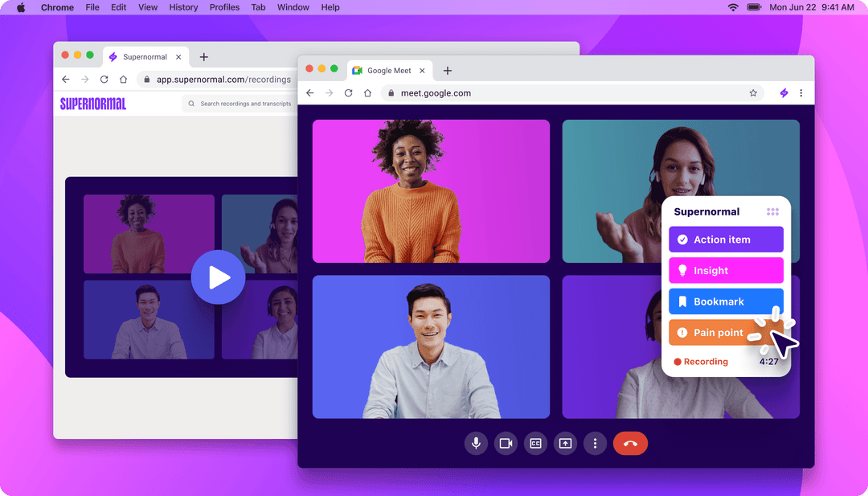Screen dimensions: 868x496
Task: Expand the Wi-Fi status menu
Action: (x=733, y=7)
